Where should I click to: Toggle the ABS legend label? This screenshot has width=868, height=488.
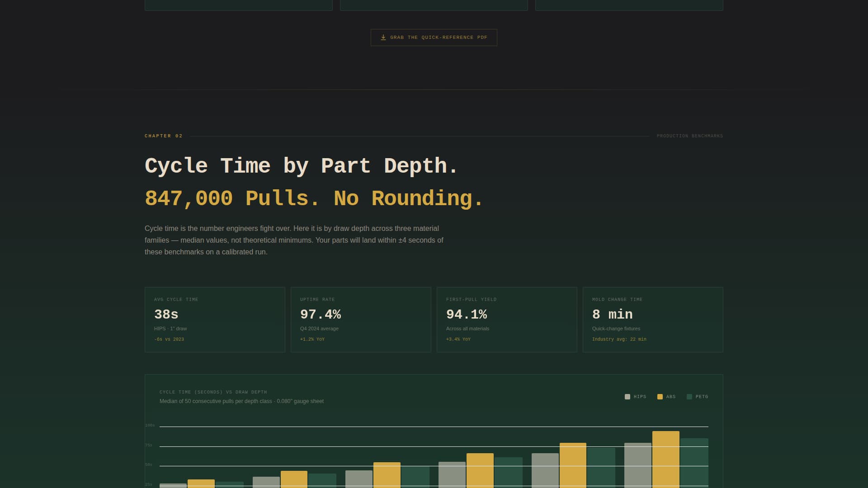coord(671,397)
